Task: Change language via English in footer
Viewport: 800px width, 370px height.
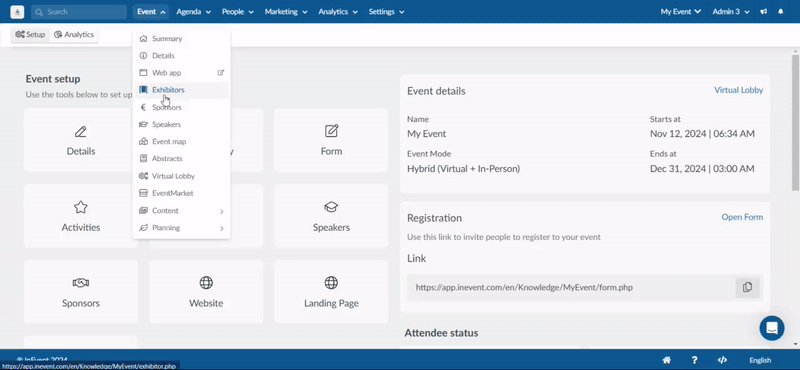Action: coord(760,360)
